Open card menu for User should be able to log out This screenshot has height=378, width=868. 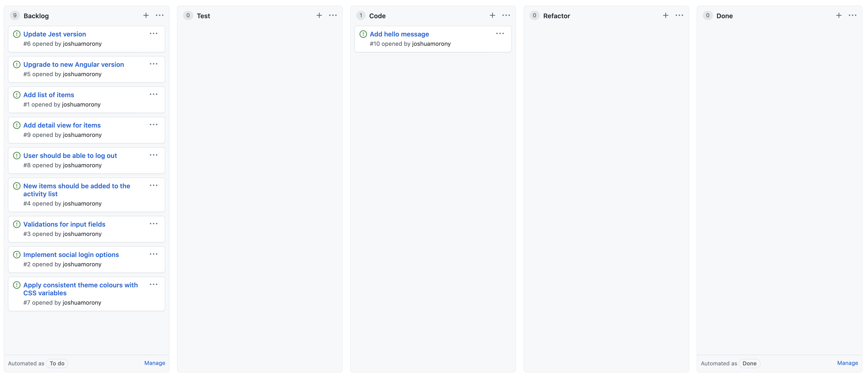coord(154,155)
